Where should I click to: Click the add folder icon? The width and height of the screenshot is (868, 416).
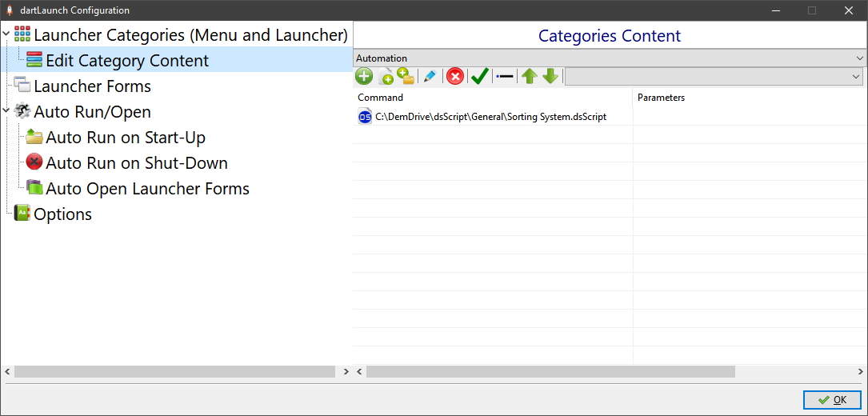coord(406,77)
